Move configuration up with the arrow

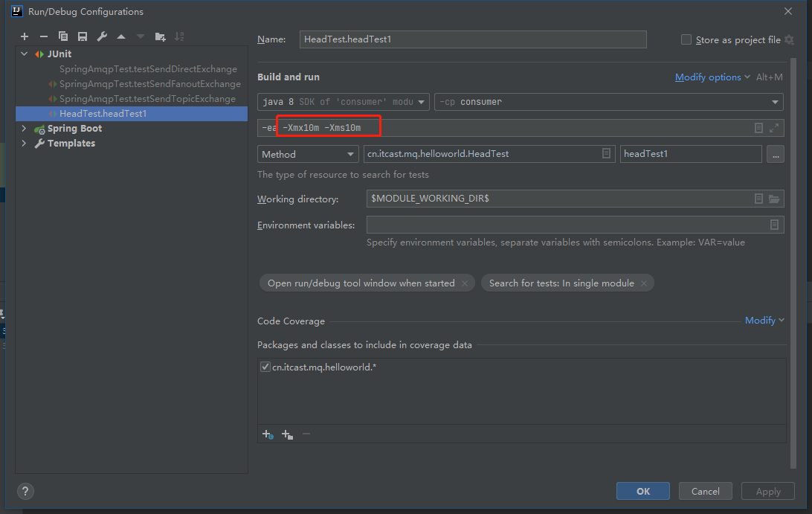tap(121, 36)
